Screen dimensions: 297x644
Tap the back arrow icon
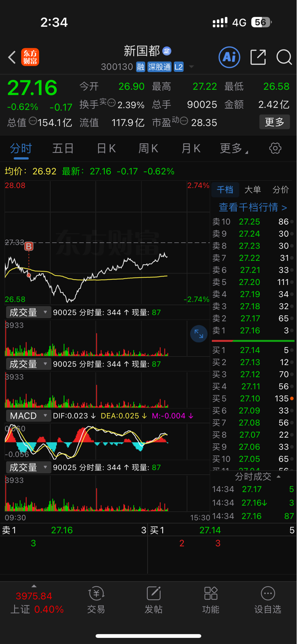click(12, 57)
